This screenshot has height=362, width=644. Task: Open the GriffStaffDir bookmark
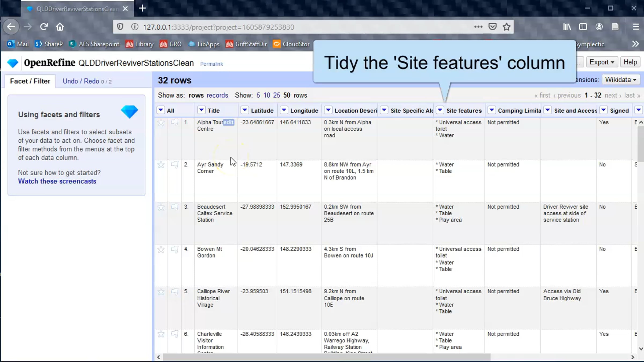coord(246,44)
